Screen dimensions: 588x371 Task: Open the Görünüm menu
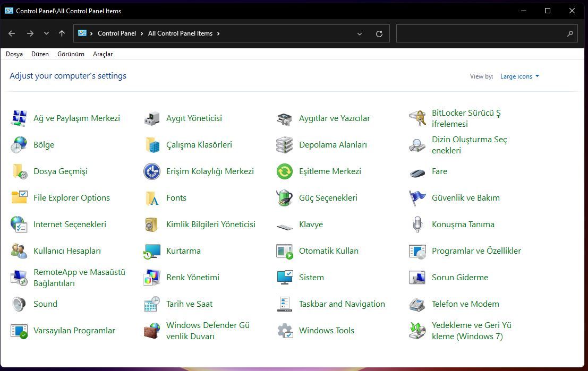pos(71,54)
